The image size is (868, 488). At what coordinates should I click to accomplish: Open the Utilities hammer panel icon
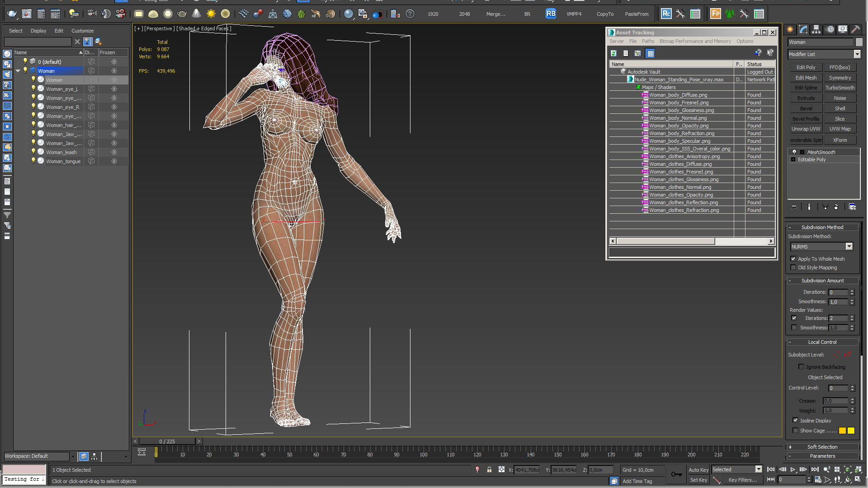point(856,29)
